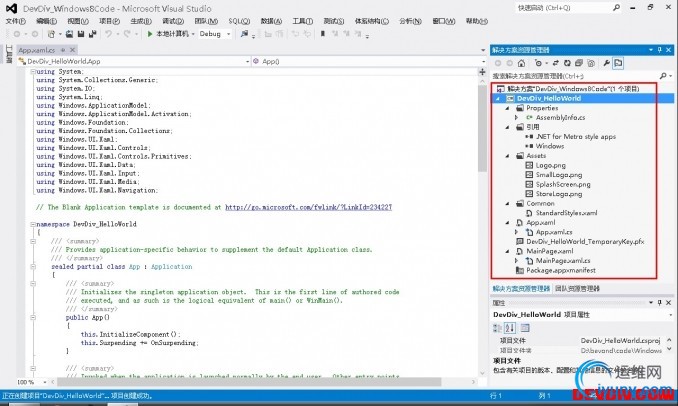Click the Home icon in Solution Explorer
The image size is (678, 406).
pos(521,63)
